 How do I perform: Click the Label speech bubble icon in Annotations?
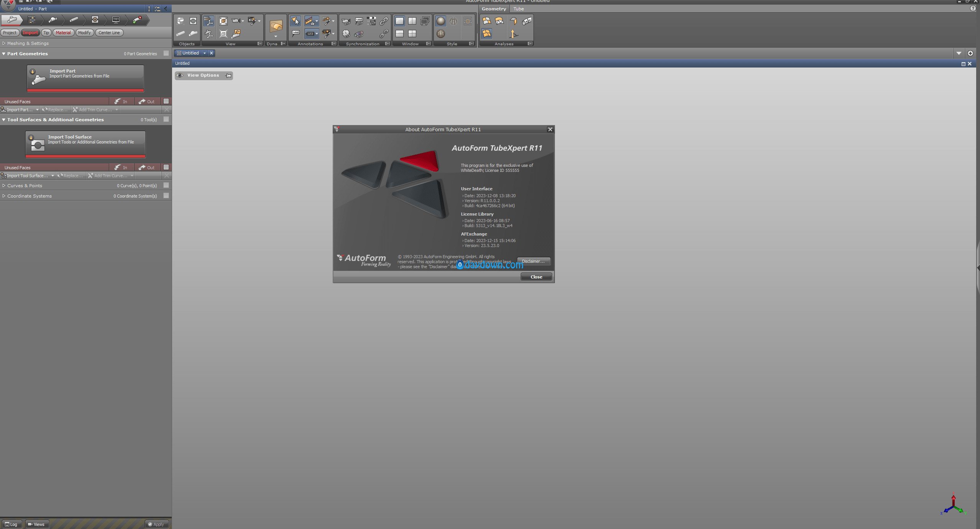pos(295,34)
